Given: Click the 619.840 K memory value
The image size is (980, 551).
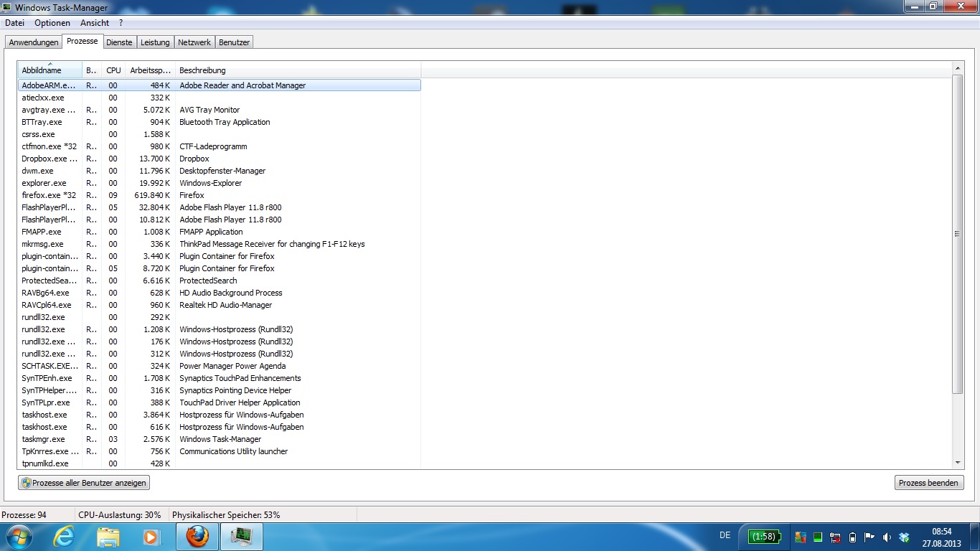Looking at the screenshot, I should click(152, 195).
